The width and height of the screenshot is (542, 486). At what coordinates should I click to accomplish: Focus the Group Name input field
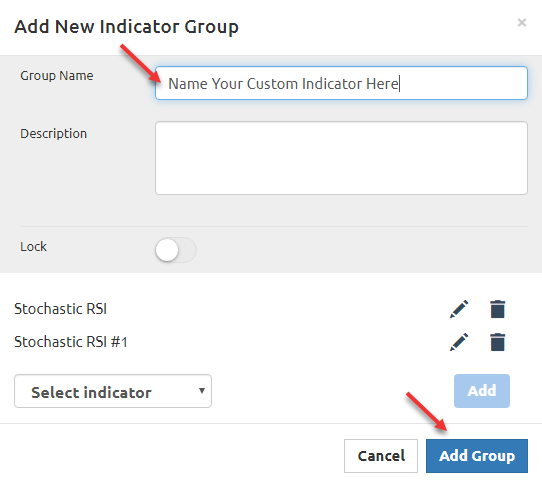[341, 83]
